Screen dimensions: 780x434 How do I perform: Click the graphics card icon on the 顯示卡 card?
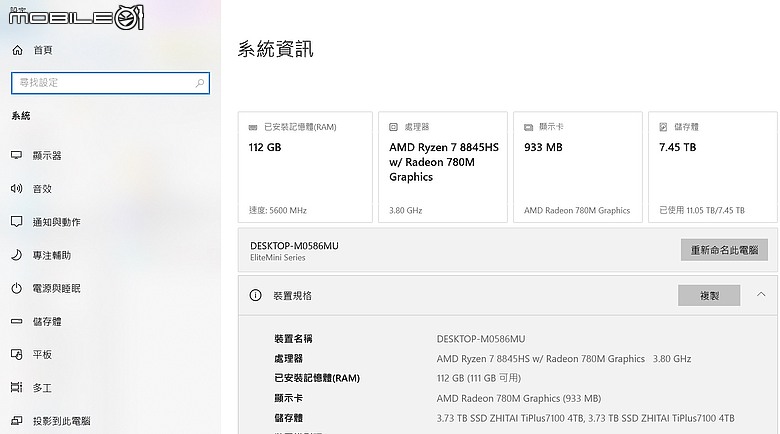tap(528, 127)
